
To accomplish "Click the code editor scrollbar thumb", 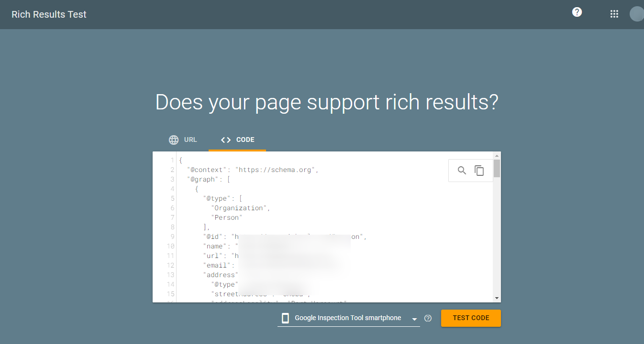I will pos(497,168).
